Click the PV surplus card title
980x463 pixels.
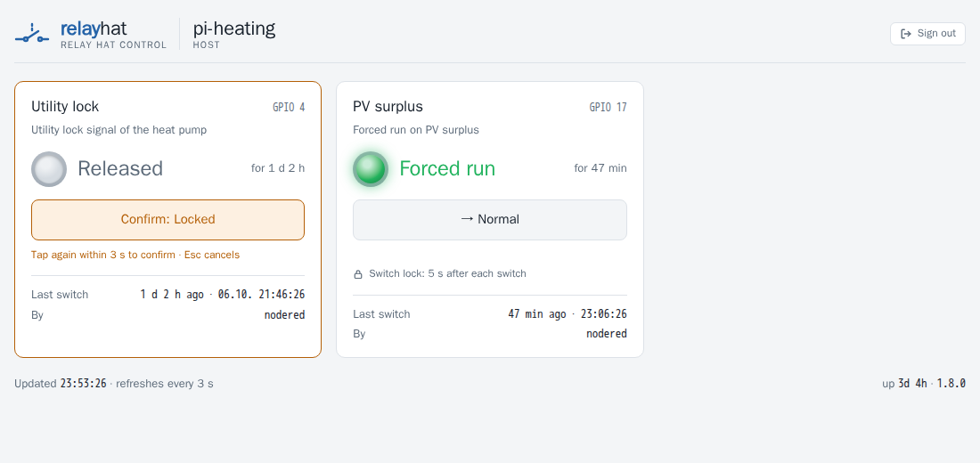pyautogui.click(x=388, y=107)
